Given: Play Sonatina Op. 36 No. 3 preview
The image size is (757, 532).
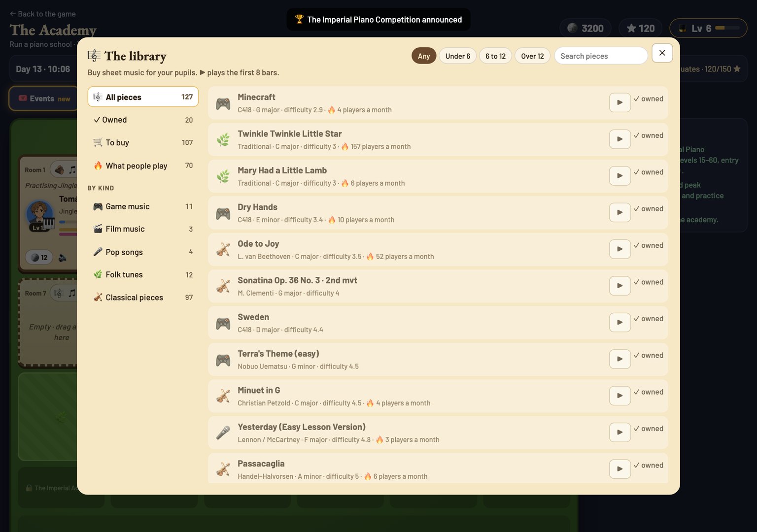Looking at the screenshot, I should [x=620, y=286].
